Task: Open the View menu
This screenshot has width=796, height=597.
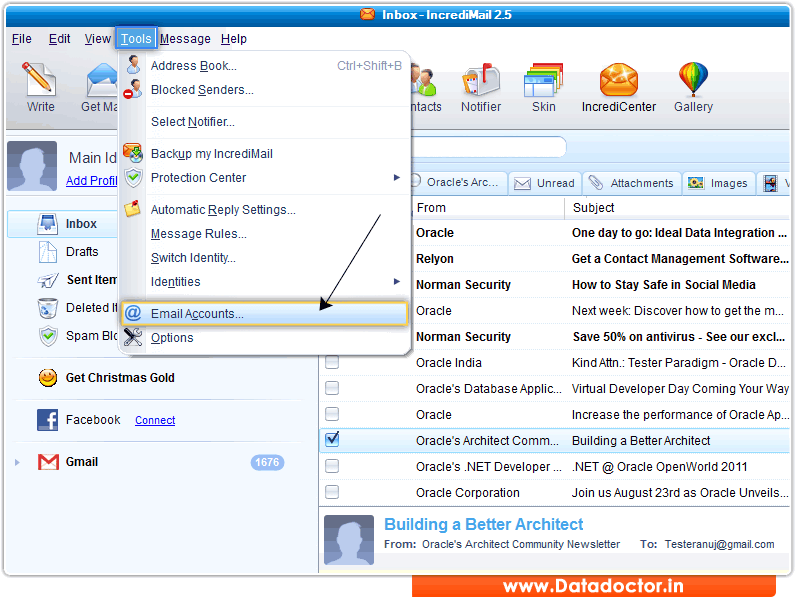Action: [x=97, y=39]
